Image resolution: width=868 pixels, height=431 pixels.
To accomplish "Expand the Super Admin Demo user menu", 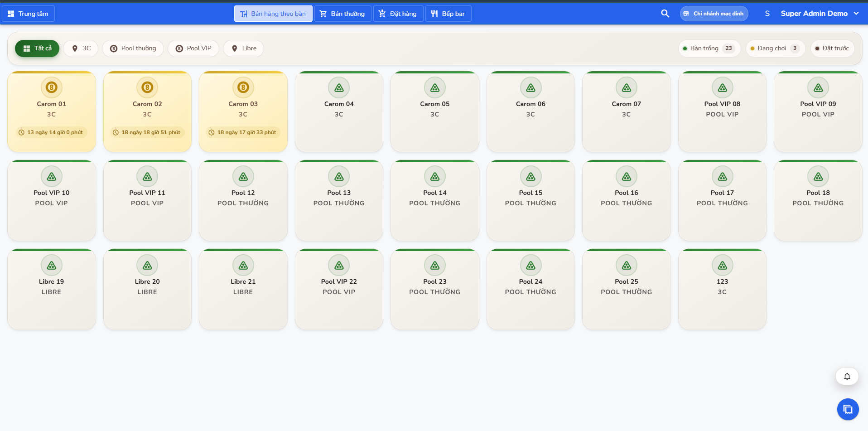I will (820, 14).
